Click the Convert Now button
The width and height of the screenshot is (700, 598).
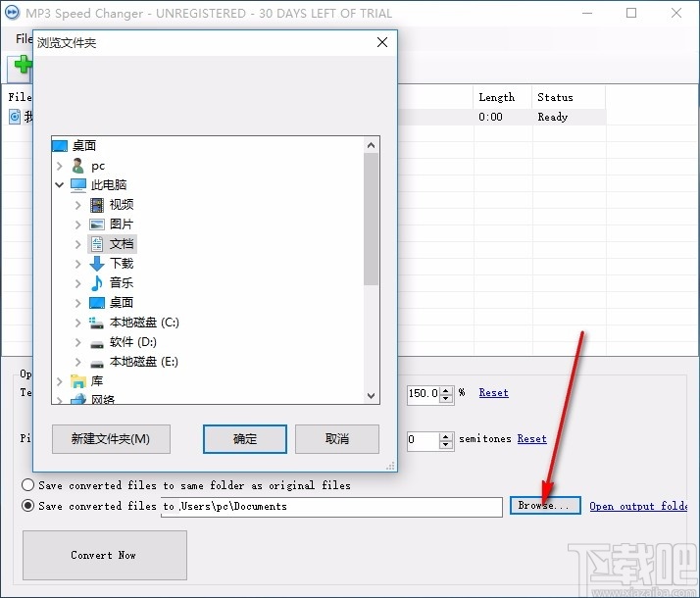(x=105, y=555)
